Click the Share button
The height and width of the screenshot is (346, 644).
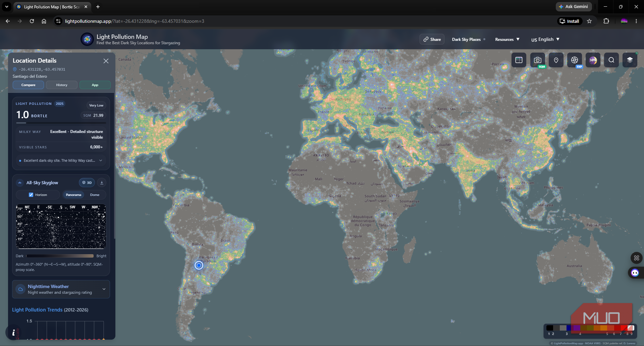pyautogui.click(x=432, y=39)
